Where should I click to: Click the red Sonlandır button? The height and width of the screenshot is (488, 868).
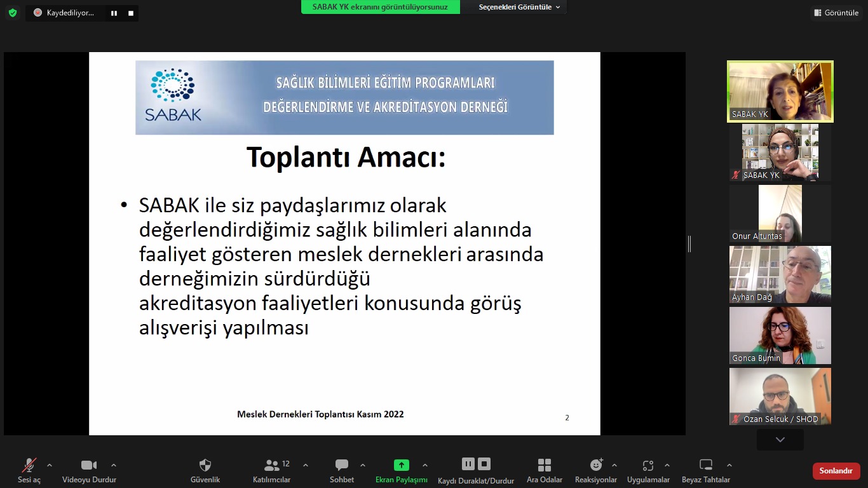point(836,471)
